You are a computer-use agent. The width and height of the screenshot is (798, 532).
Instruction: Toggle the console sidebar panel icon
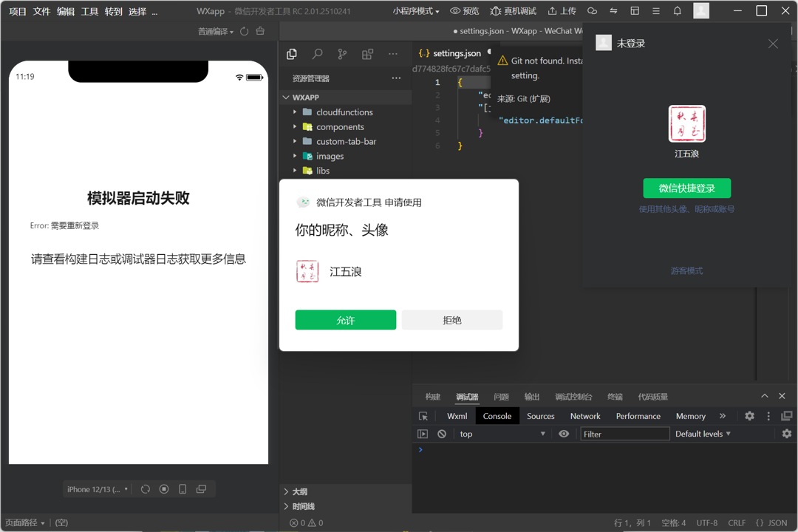(x=423, y=434)
